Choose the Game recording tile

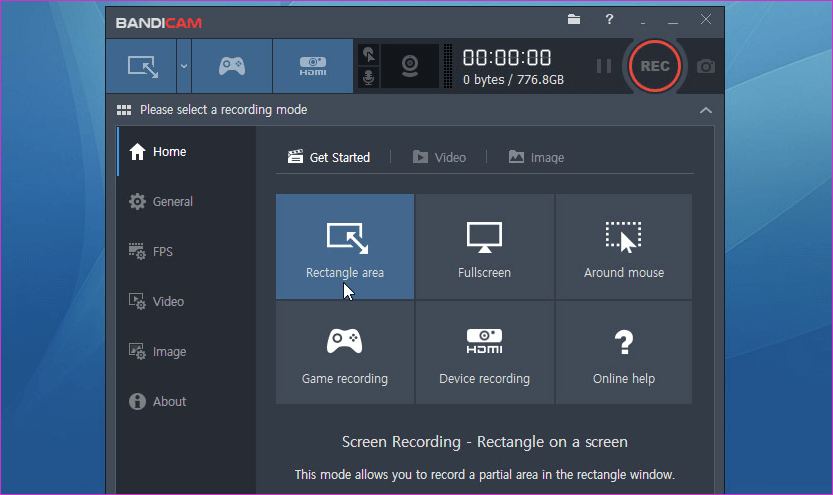coord(345,353)
